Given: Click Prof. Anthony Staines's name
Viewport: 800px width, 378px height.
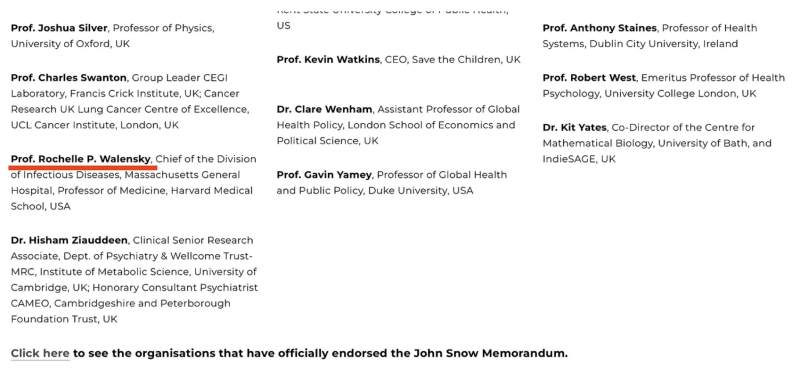Looking at the screenshot, I should (599, 28).
